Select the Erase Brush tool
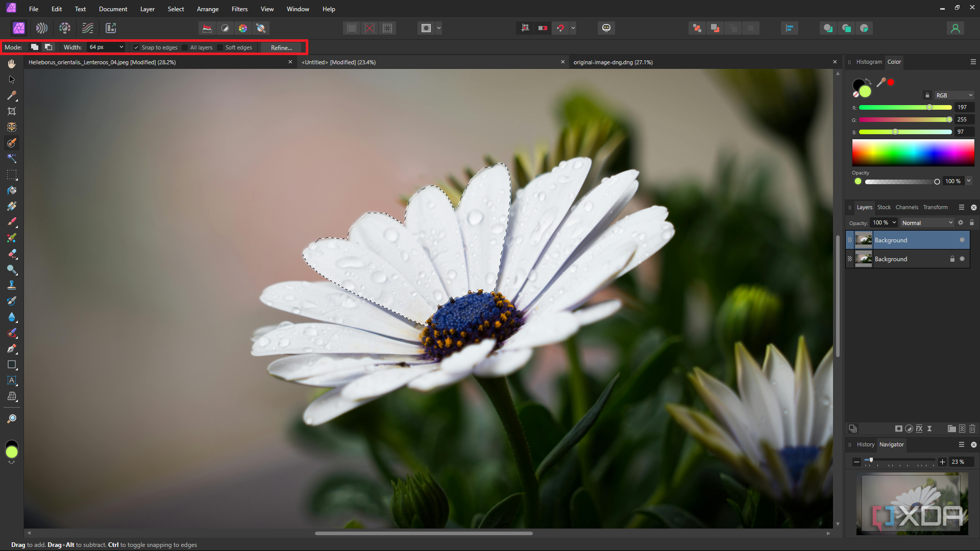Viewport: 980px width, 551px height. [12, 254]
